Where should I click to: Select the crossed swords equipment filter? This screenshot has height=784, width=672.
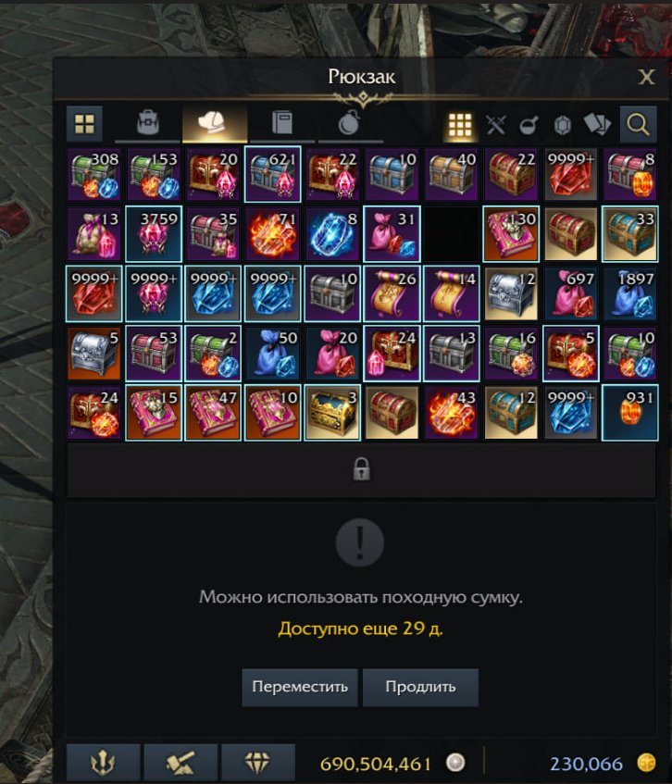click(496, 125)
